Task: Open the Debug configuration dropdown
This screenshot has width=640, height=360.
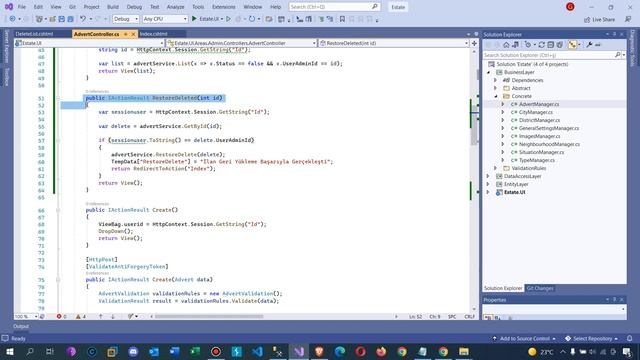Action: [126, 19]
